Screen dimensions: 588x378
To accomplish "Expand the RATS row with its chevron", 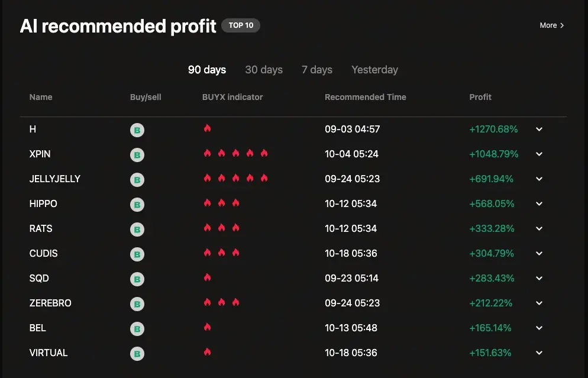I will click(x=539, y=228).
